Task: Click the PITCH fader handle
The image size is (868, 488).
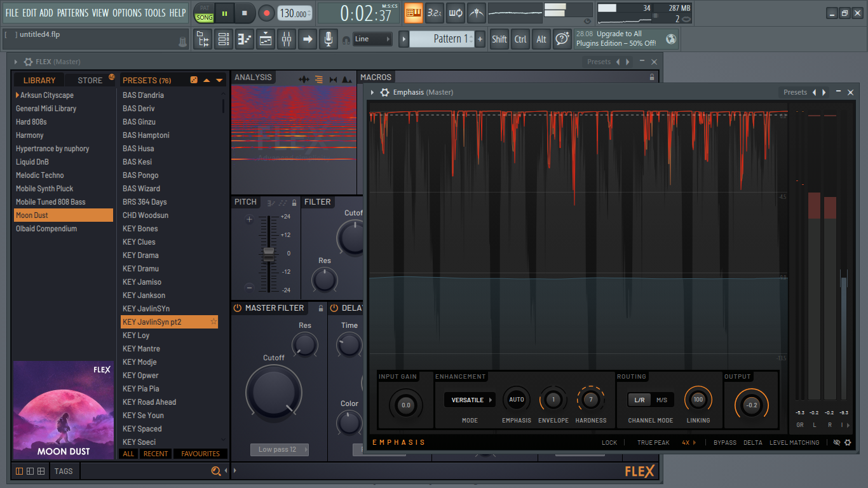Action: pyautogui.click(x=269, y=255)
